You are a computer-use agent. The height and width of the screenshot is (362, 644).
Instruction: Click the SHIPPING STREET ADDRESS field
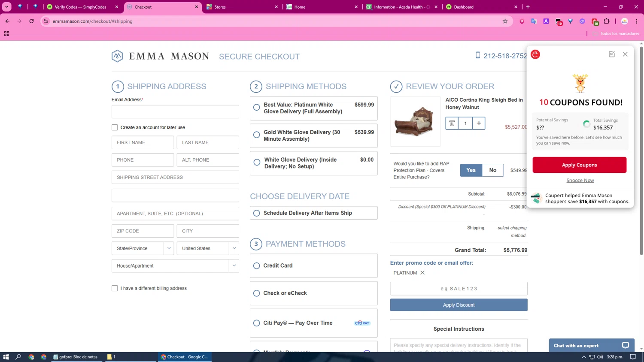click(175, 177)
